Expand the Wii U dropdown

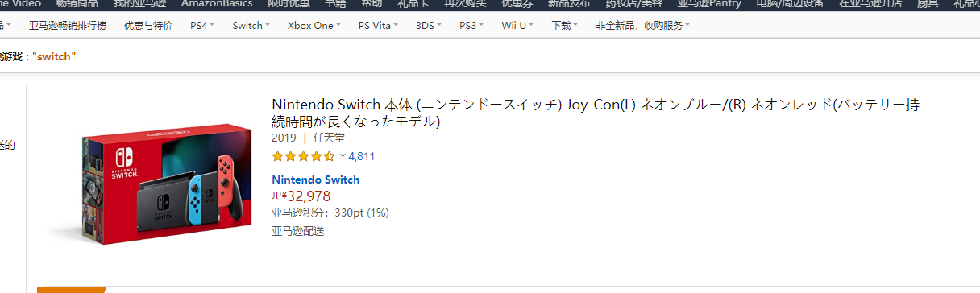tap(517, 25)
